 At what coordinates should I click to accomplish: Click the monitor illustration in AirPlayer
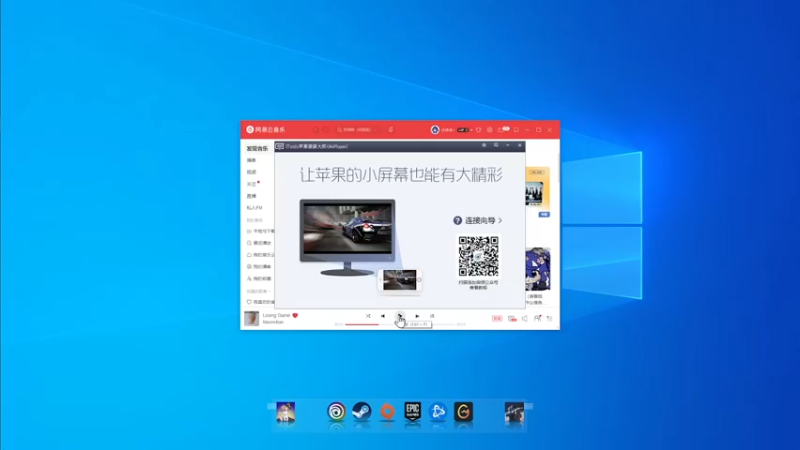[x=347, y=237]
